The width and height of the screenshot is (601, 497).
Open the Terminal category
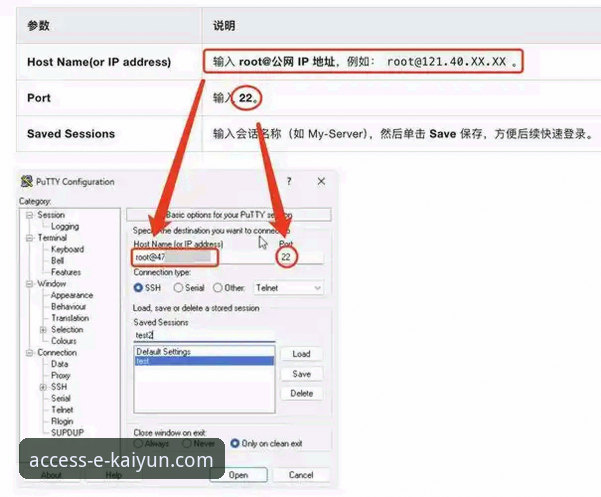[x=52, y=238]
